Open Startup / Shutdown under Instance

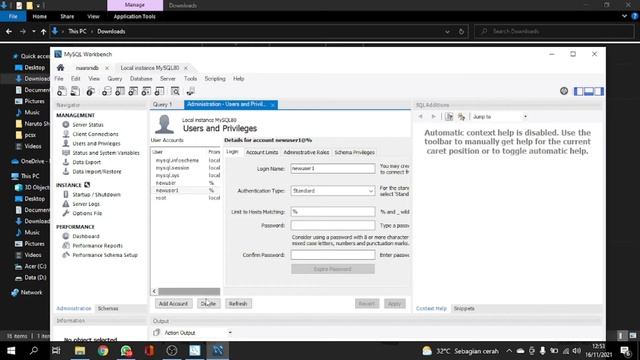(96, 194)
